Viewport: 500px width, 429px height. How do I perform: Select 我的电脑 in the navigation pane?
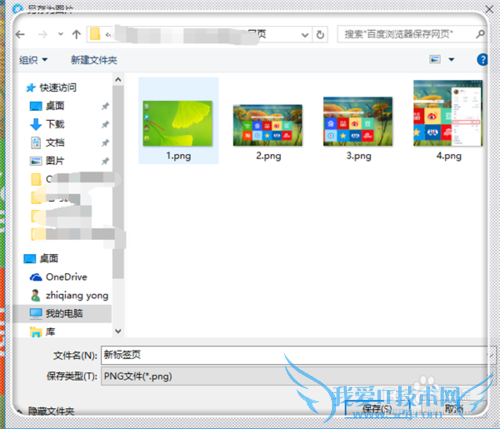[x=64, y=314]
